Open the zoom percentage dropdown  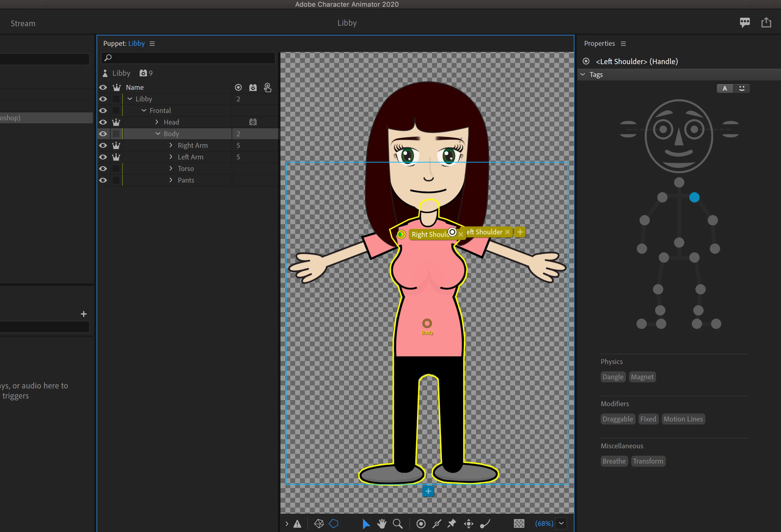[x=561, y=523]
